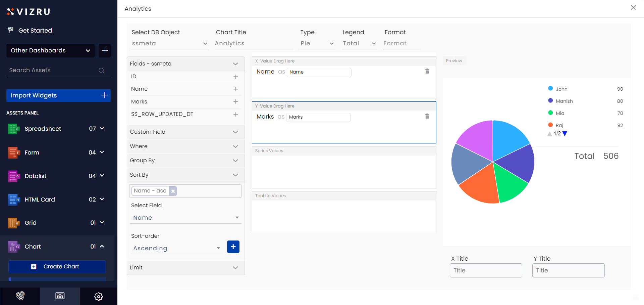This screenshot has height=305, width=644.
Task: Open the Sort-order Ascending dropdown
Action: tap(176, 248)
